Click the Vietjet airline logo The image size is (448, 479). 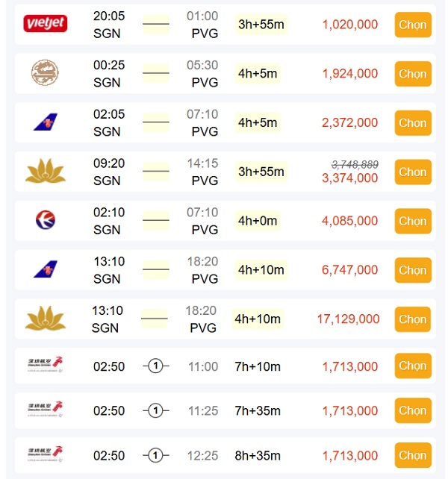(x=46, y=24)
